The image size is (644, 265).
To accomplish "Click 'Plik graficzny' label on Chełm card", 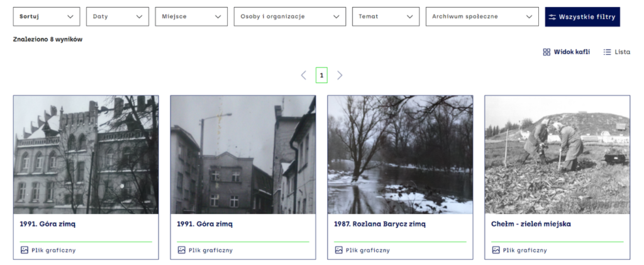I will (x=525, y=251).
